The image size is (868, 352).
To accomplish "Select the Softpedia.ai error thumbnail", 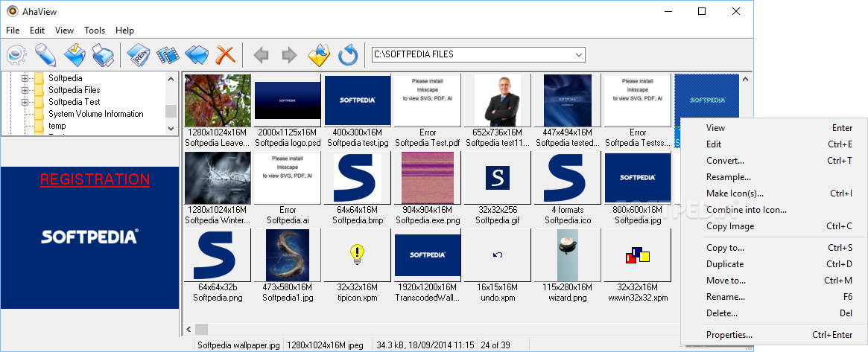I will pyautogui.click(x=288, y=179).
